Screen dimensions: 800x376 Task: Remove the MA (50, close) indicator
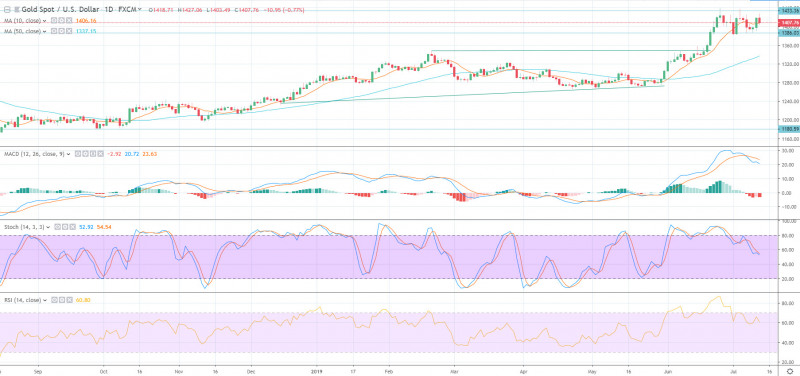tap(69, 31)
